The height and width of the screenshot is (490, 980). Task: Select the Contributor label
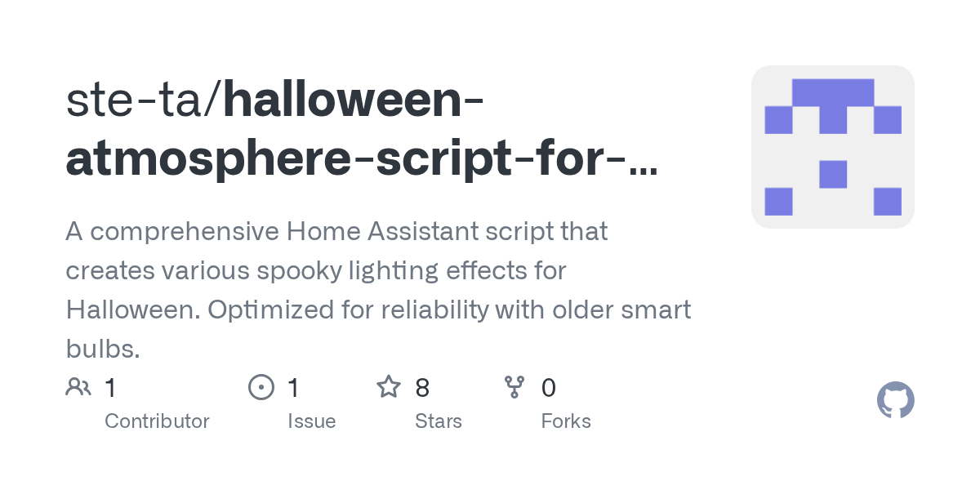pos(157,421)
